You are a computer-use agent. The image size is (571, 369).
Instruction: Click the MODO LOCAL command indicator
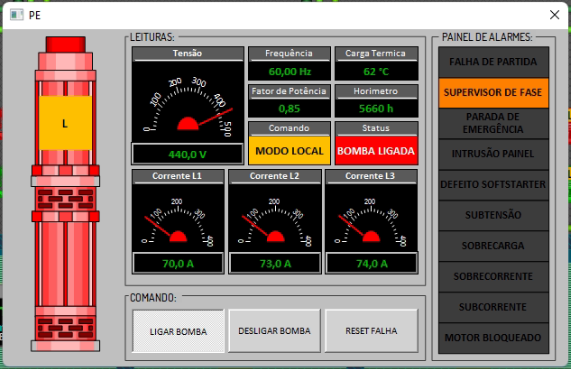(290, 151)
